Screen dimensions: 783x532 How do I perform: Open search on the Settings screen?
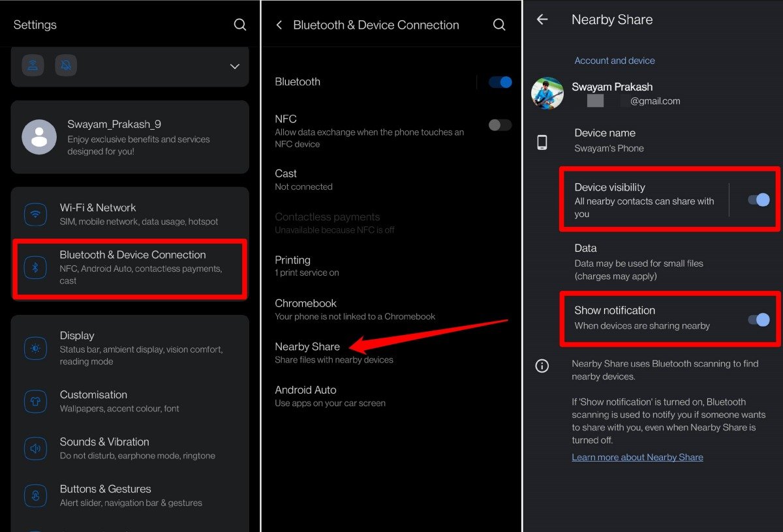click(x=240, y=24)
